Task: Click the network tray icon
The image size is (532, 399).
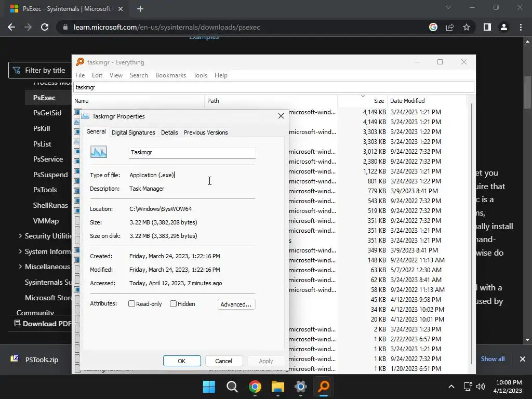Action: click(468, 387)
